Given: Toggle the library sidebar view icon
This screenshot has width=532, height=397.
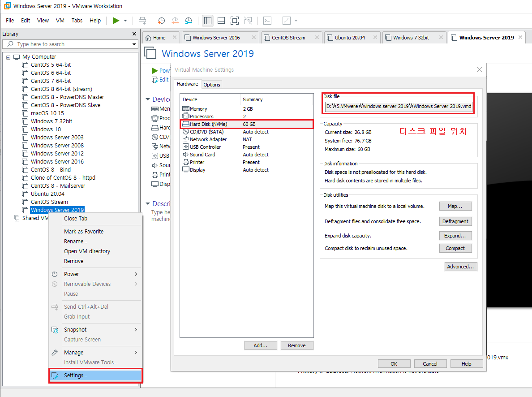Looking at the screenshot, I should (x=208, y=21).
